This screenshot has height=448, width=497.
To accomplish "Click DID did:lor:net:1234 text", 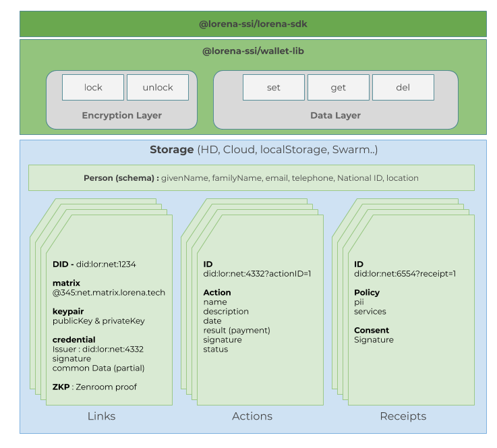I will (x=94, y=264).
